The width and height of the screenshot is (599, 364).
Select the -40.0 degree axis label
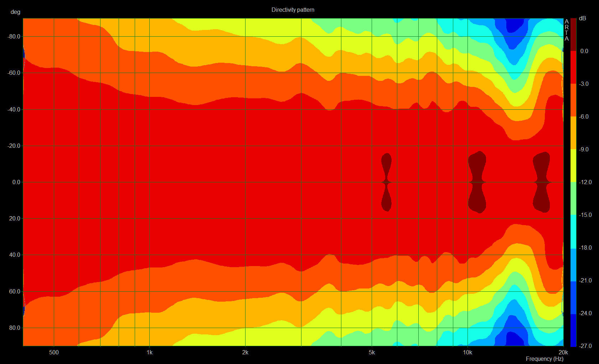pyautogui.click(x=14, y=109)
